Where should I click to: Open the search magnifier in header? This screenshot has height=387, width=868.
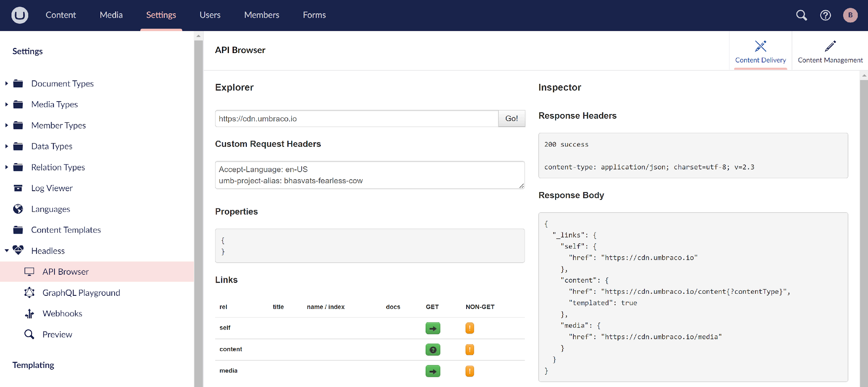(801, 15)
